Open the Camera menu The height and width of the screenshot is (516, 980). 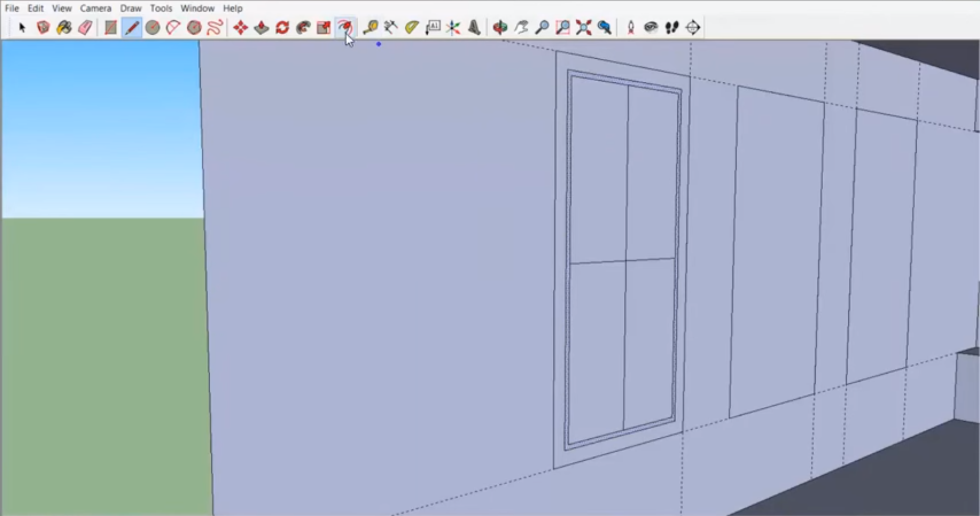[95, 8]
